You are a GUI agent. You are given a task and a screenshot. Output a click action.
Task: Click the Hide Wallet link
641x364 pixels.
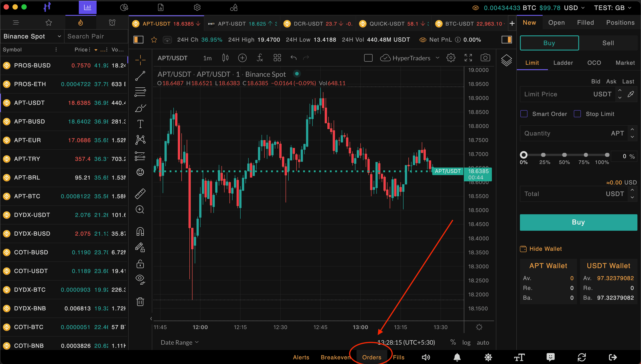click(x=541, y=249)
